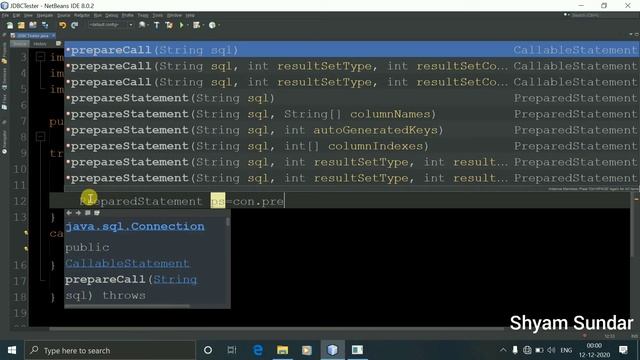640x360 pixels.
Task: Open File Explorer from taskbar
Action: point(282,350)
